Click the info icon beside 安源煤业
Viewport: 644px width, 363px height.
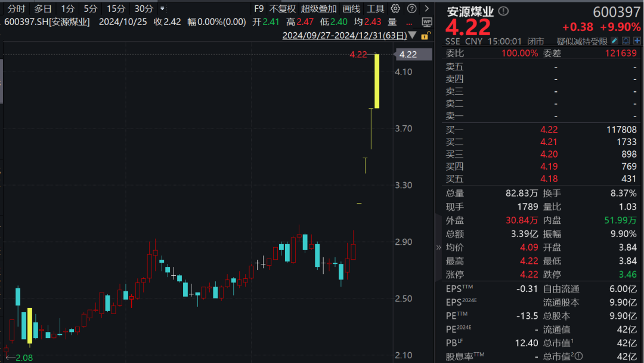(503, 11)
